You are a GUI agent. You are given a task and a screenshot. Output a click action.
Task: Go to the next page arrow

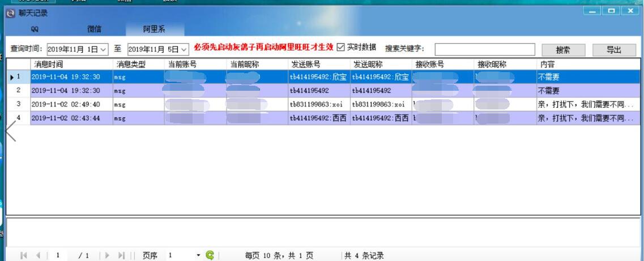point(108,256)
